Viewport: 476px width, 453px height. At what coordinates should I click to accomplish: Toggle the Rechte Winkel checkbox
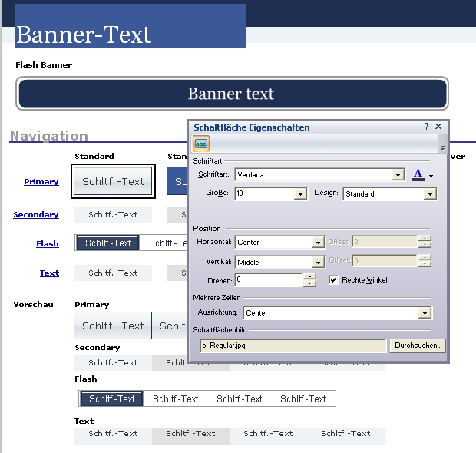coord(333,280)
